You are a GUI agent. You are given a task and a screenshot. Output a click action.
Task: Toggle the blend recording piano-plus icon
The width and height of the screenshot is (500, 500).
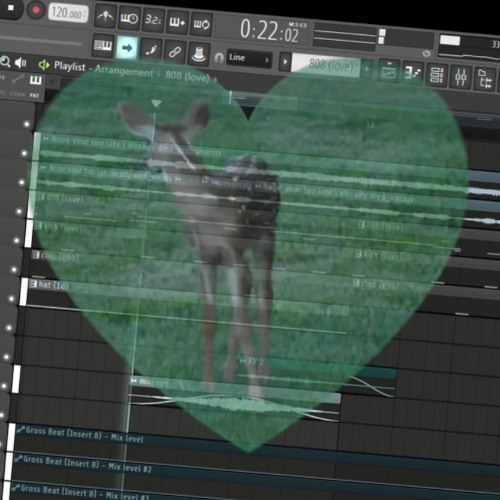point(177,22)
